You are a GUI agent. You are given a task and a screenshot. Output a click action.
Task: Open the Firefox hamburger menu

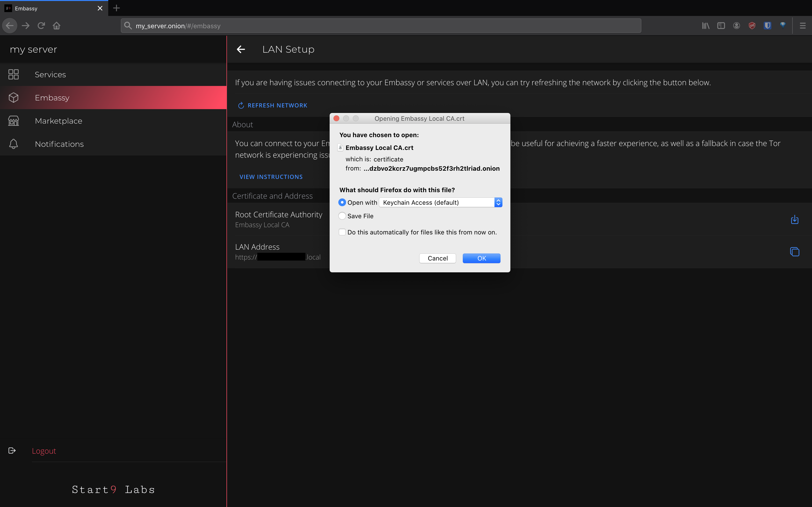(x=802, y=26)
